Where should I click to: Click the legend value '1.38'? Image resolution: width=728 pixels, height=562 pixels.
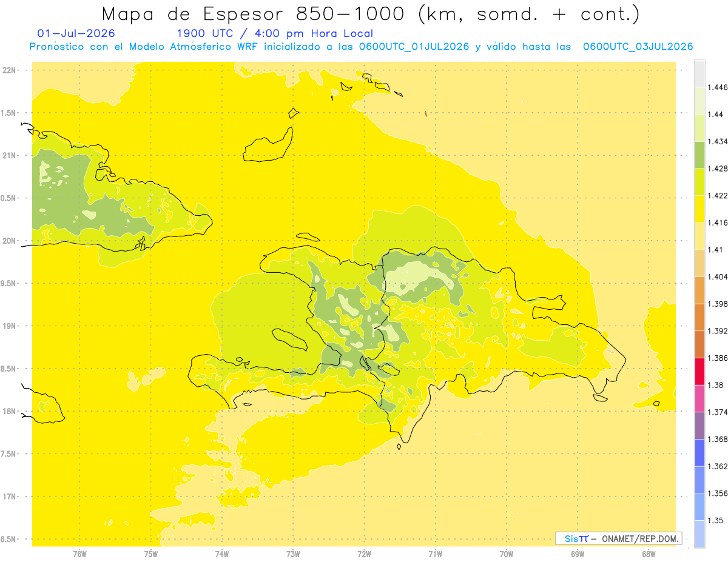[x=716, y=385]
